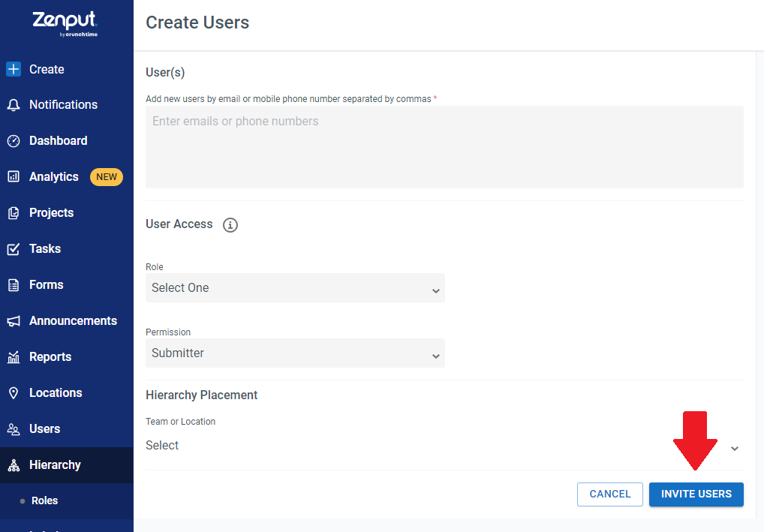Open the Dashboard page
Screen dimensions: 764x532
coord(59,141)
